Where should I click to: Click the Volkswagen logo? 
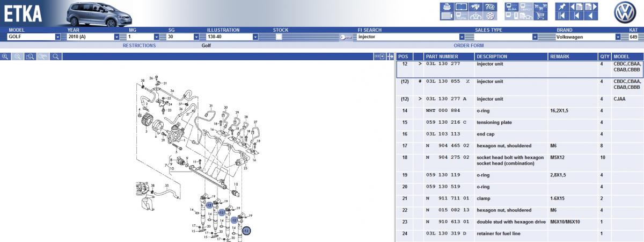click(625, 13)
